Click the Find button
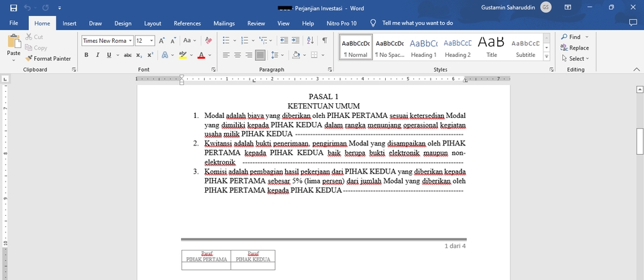Image resolution: width=644 pixels, height=280 pixels. coord(572,37)
